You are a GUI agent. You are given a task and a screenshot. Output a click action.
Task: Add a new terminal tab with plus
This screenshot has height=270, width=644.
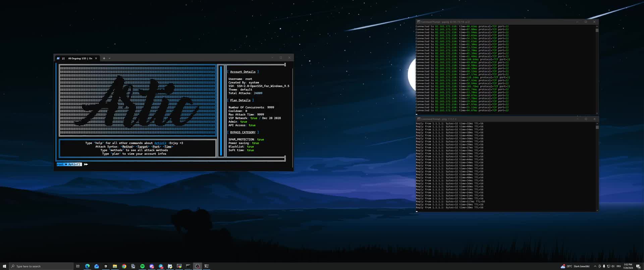click(x=104, y=58)
